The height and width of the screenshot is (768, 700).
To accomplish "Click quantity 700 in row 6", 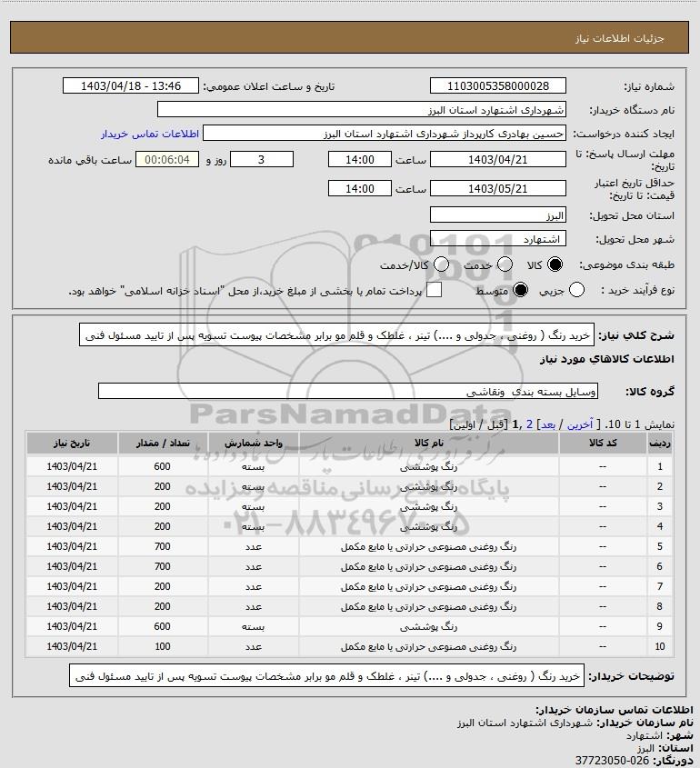I will pos(163,567).
